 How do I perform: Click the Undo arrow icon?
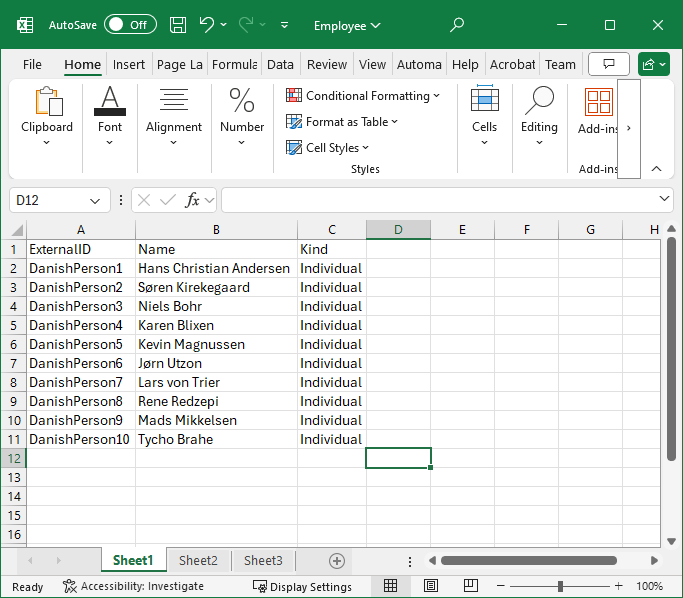[207, 25]
